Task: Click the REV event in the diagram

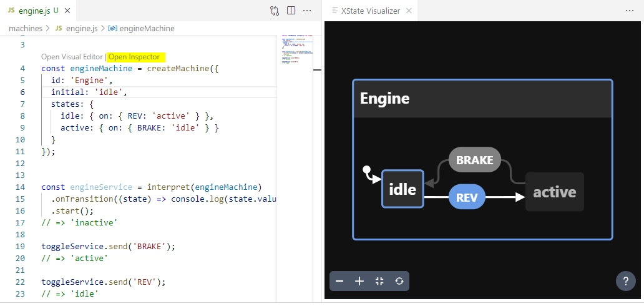Action: pos(467,197)
